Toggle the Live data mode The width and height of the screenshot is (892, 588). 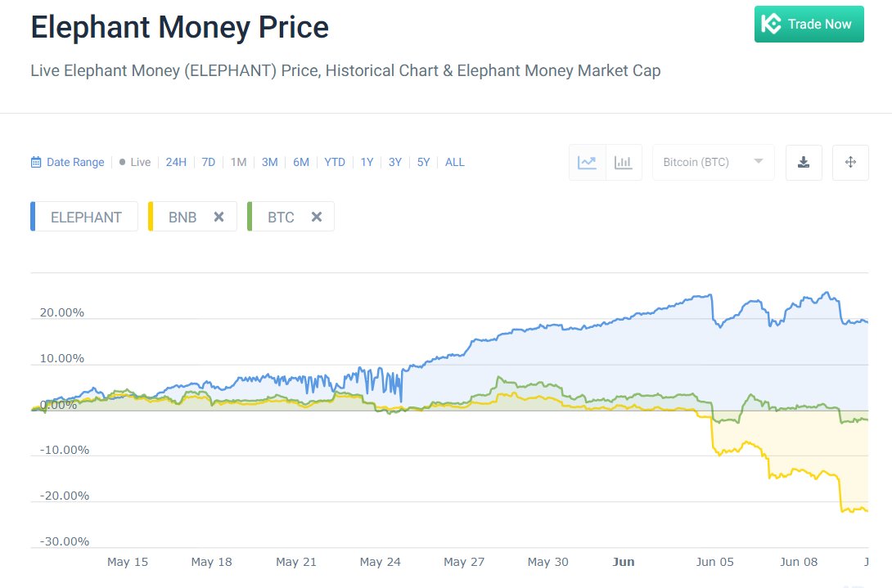coord(135,162)
